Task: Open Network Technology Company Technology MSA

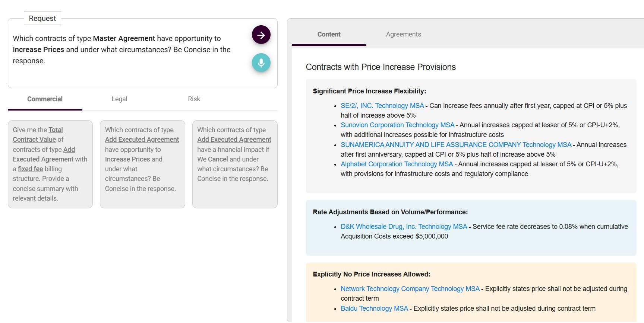Action: pos(410,289)
